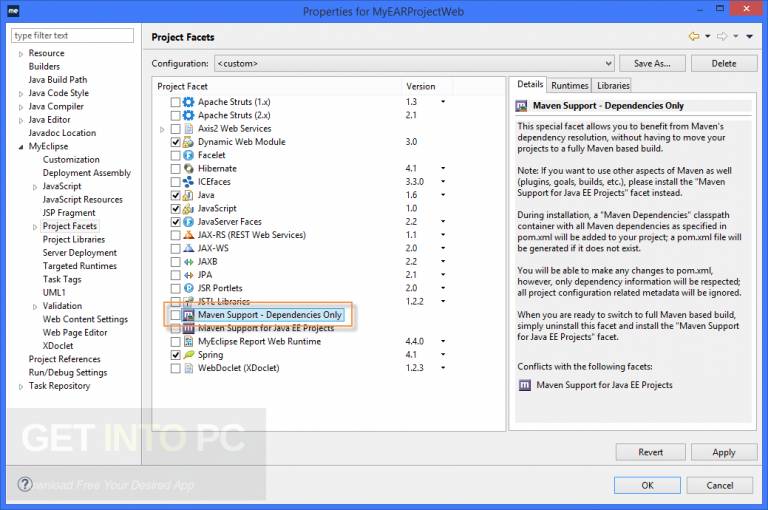Enable the Hibernate facet checkbox
The height and width of the screenshot is (510, 768).
click(175, 169)
